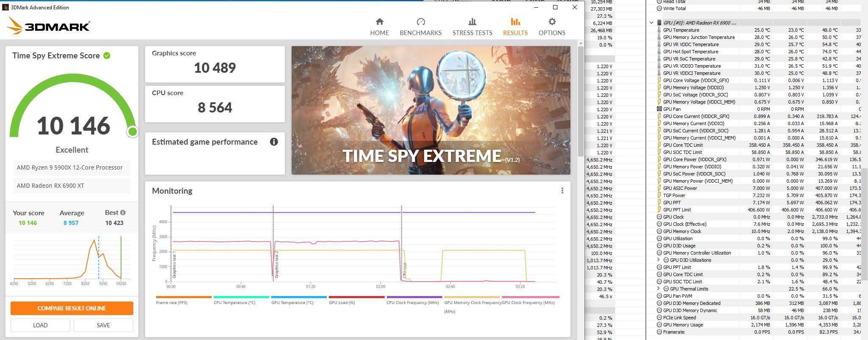Click the thermometer icon of GPU Hot Spot Temperature

click(659, 52)
